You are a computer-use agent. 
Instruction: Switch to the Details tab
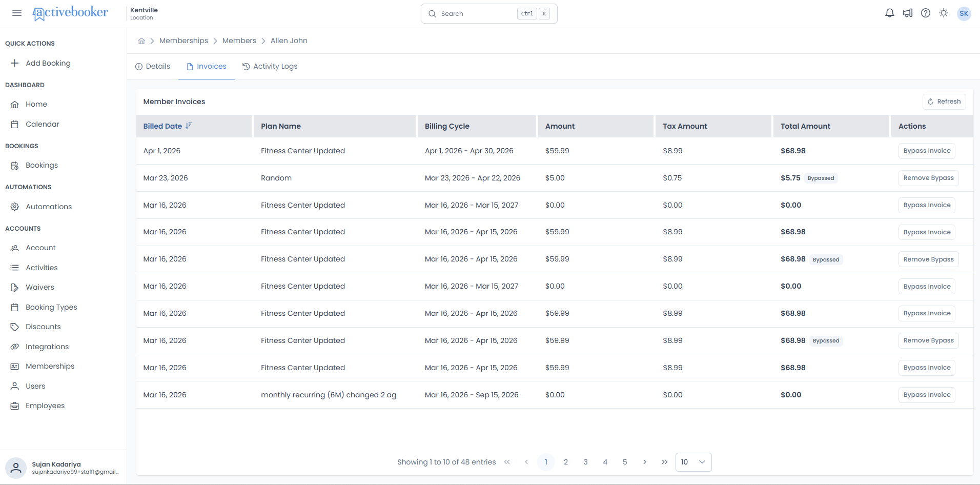coord(153,66)
